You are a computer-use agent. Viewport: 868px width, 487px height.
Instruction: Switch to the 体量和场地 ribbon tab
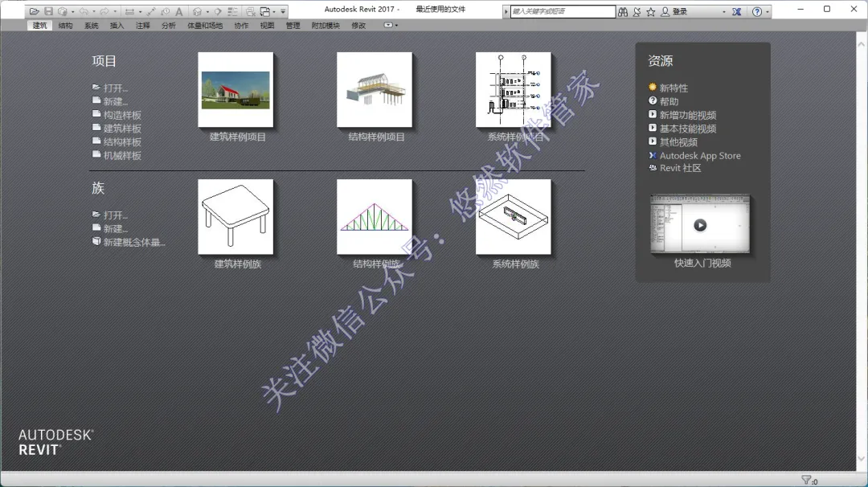[x=205, y=26]
